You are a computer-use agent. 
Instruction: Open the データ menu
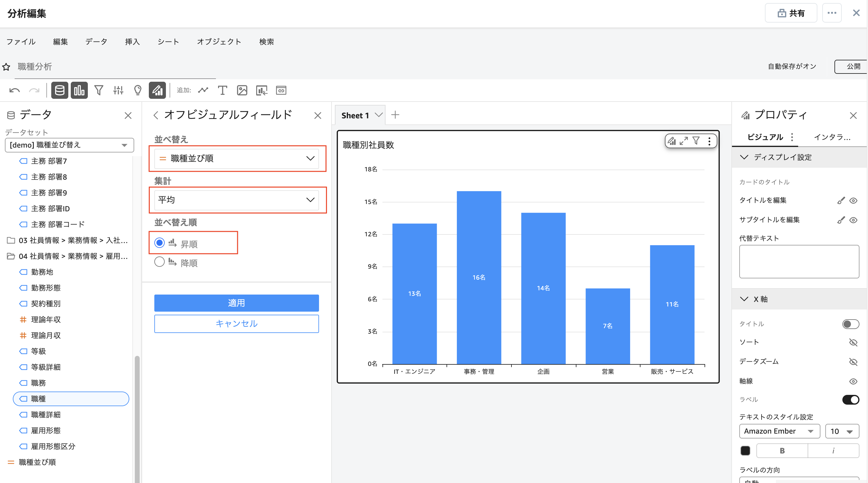96,42
